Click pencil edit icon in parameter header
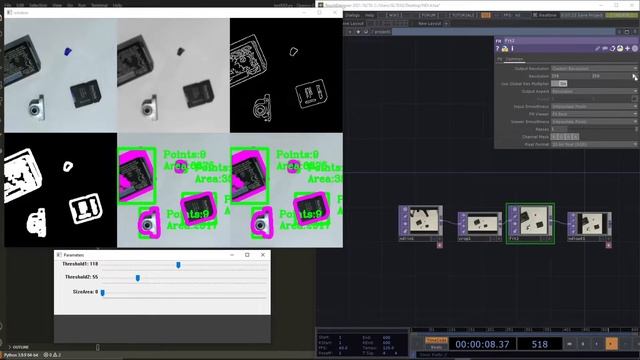 (597, 49)
